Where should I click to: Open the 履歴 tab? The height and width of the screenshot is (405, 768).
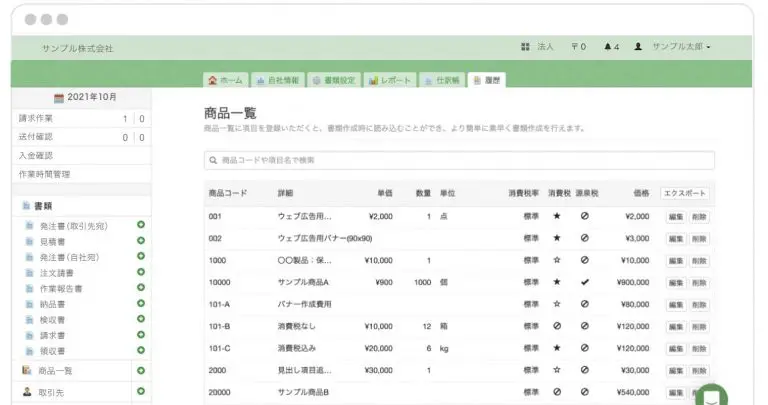click(x=487, y=80)
